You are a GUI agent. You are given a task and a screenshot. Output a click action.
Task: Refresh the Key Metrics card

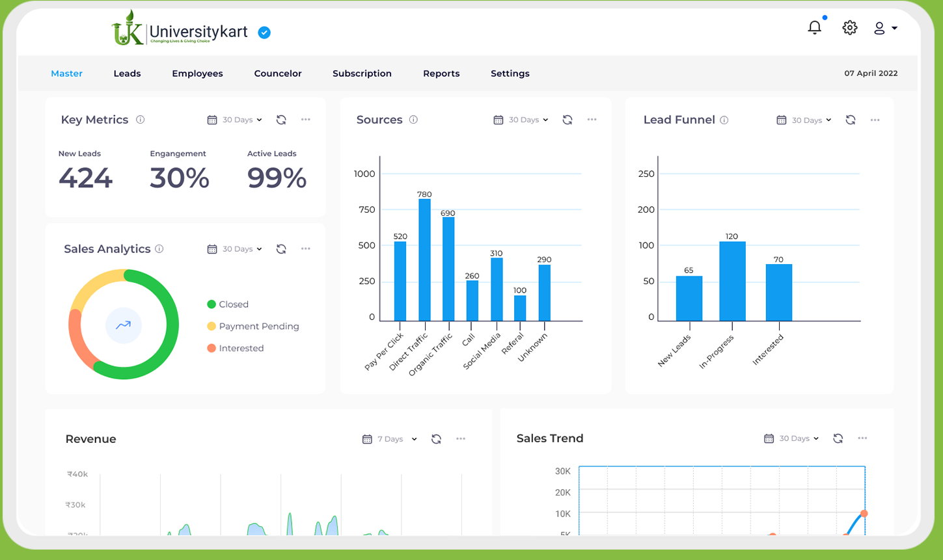pos(281,120)
